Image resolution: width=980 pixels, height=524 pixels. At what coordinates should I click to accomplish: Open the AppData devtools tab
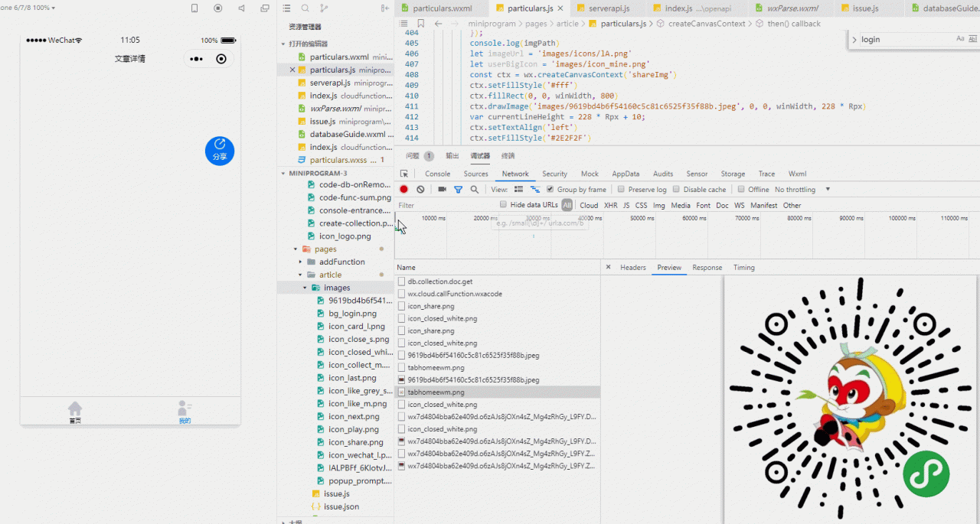click(x=626, y=174)
